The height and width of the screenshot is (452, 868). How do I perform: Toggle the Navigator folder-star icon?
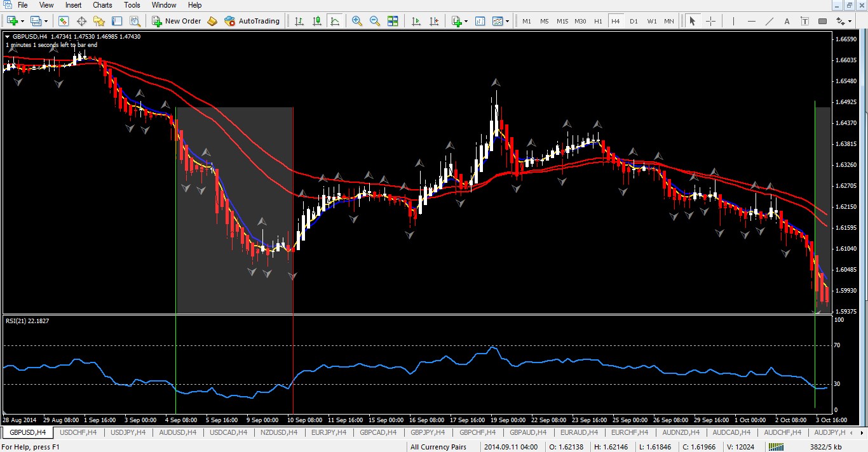coord(99,21)
